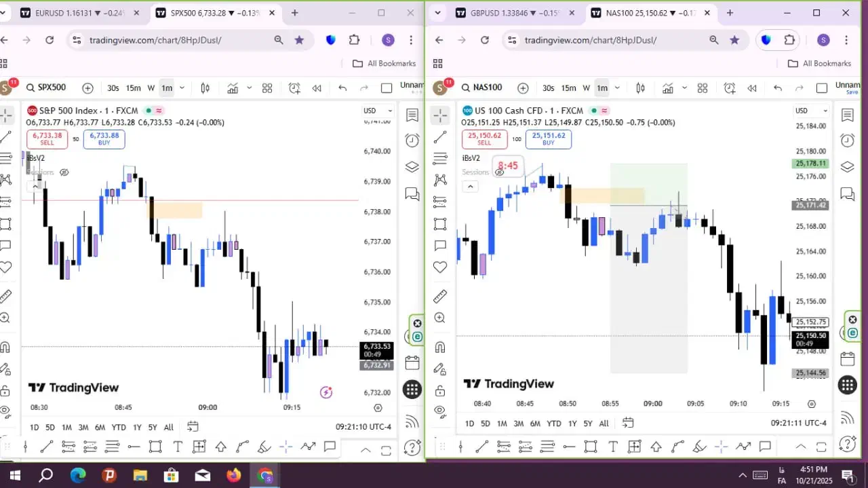Click the Go to date calendar icon under the SPX500 chart
The height and width of the screenshot is (488, 868).
tap(193, 426)
